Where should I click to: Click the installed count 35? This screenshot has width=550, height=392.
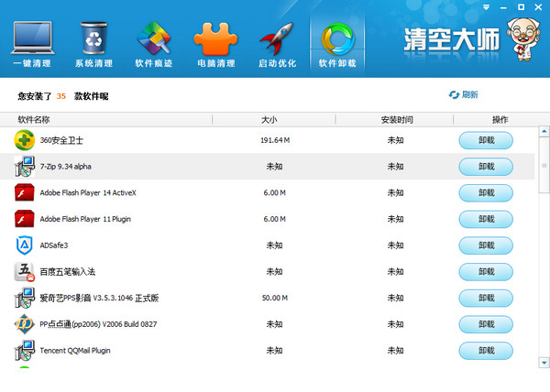pos(61,96)
